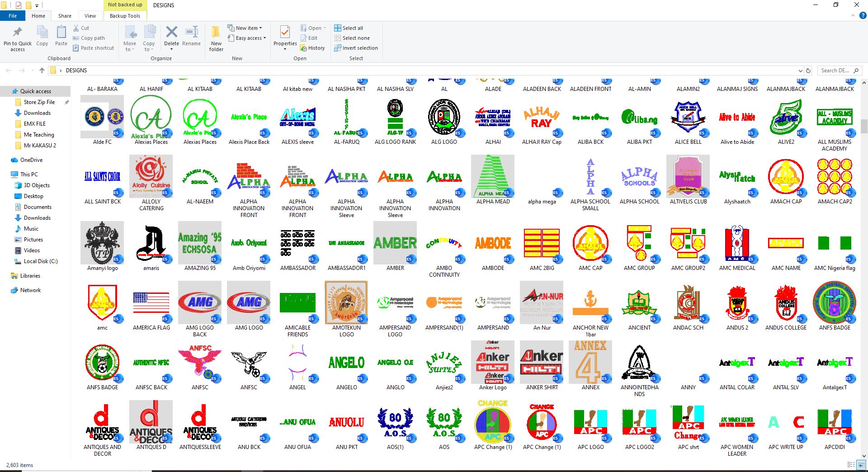Click Select all
This screenshot has width=868, height=472.
tap(349, 28)
